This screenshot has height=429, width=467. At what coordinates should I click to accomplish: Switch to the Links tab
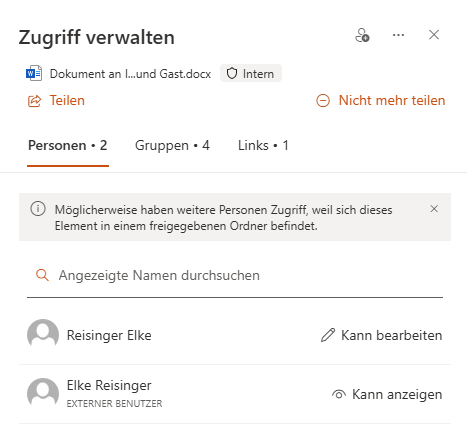[x=263, y=146]
